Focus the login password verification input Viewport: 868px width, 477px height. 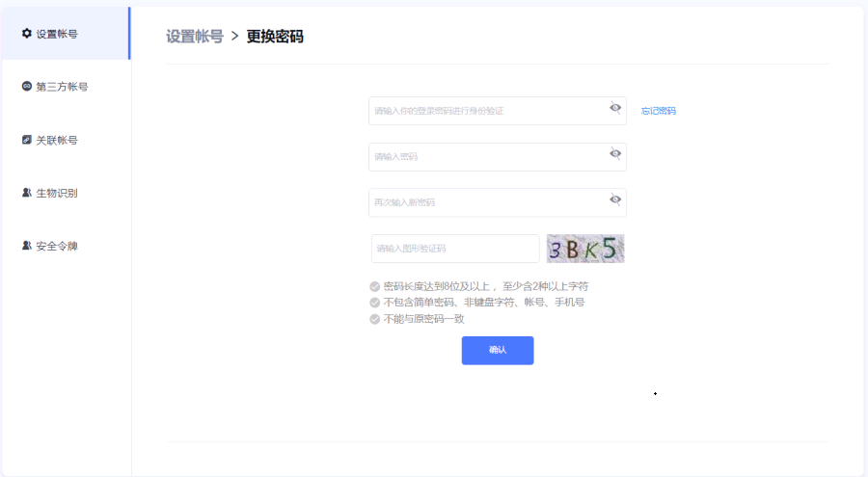coord(487,111)
